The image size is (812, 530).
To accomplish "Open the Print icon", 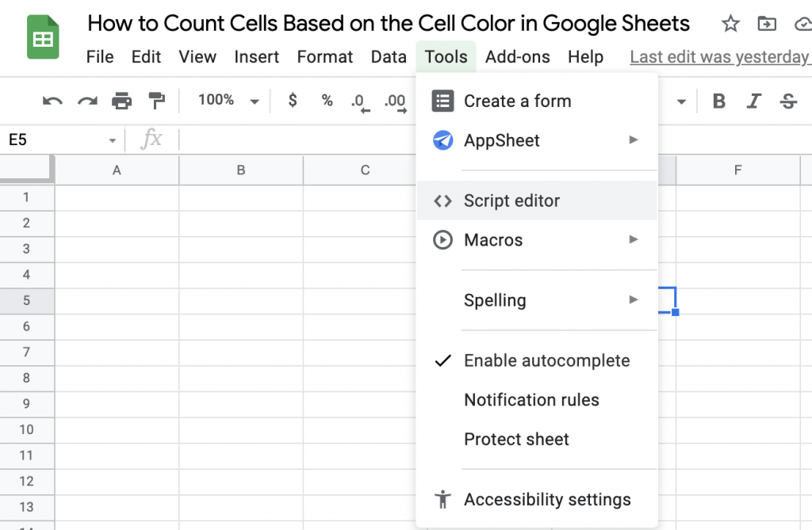I will (x=121, y=100).
